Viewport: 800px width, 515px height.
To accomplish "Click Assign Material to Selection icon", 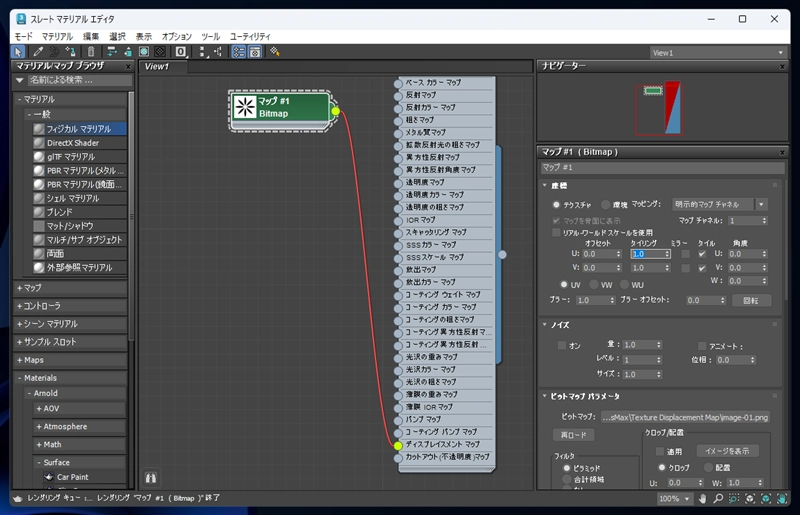I will pos(70,52).
